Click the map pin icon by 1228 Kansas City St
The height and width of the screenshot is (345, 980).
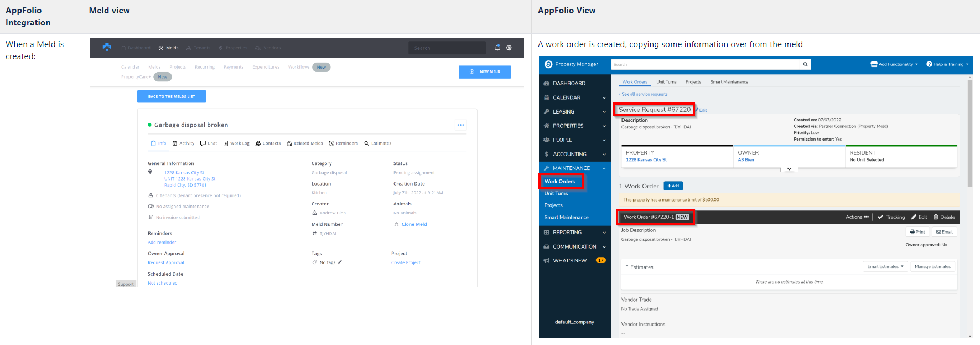(150, 172)
